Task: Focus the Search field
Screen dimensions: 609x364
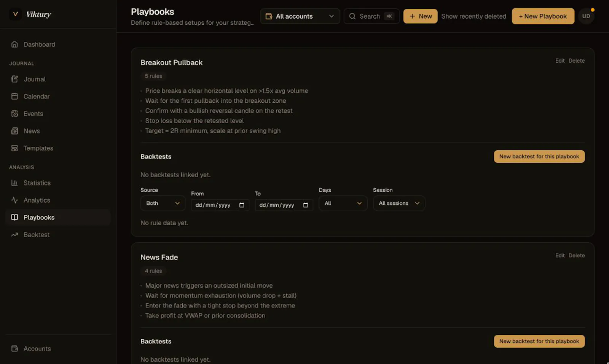Action: [x=371, y=16]
